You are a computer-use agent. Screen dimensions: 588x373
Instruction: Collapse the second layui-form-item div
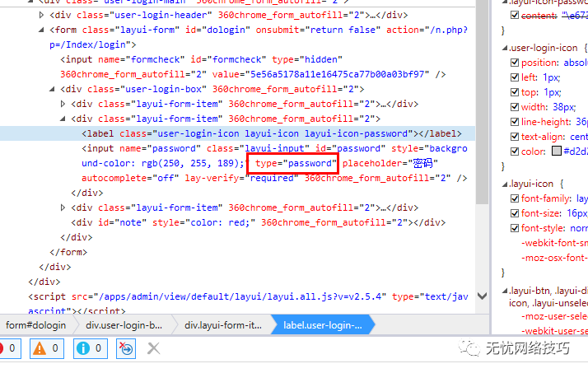(63, 119)
